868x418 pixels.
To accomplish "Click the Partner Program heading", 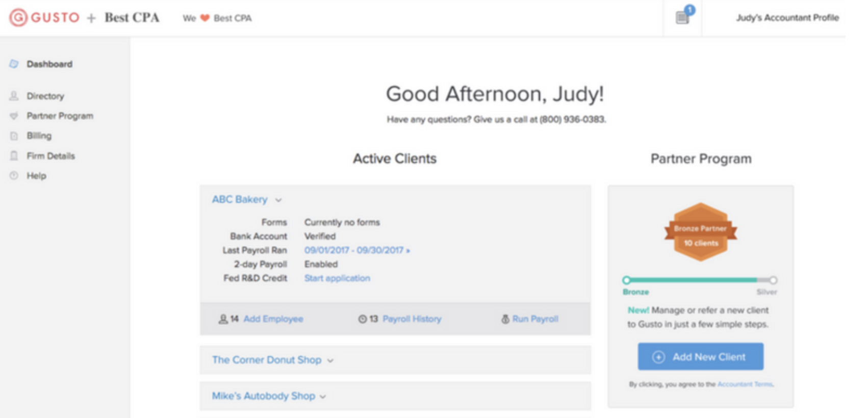I will [x=701, y=159].
